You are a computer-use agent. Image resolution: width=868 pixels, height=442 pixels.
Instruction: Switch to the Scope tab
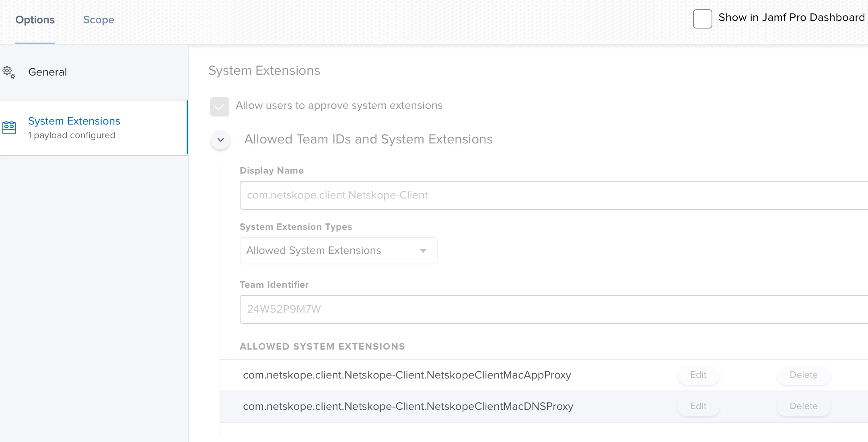tap(99, 20)
